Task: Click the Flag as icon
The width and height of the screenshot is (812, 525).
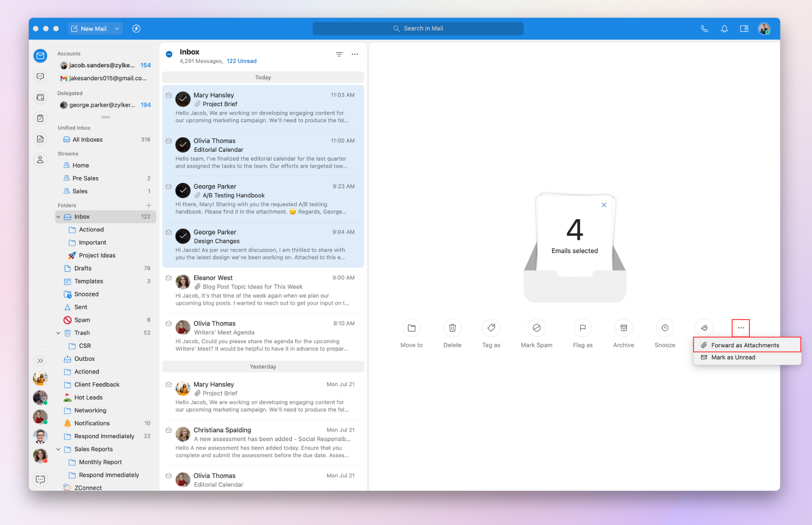Action: 583,328
